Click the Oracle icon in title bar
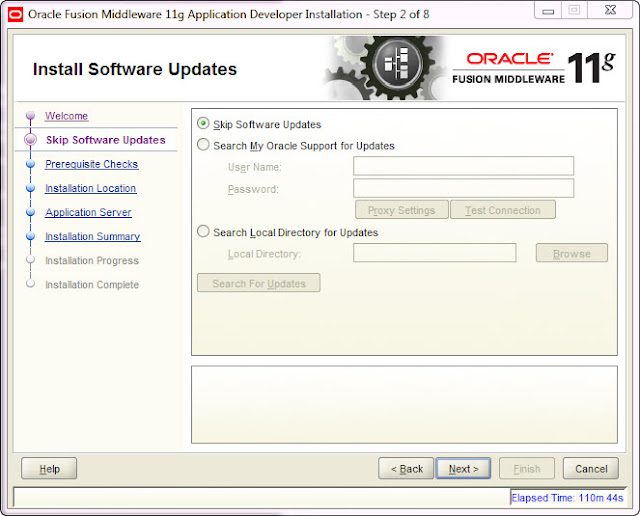 [16, 15]
